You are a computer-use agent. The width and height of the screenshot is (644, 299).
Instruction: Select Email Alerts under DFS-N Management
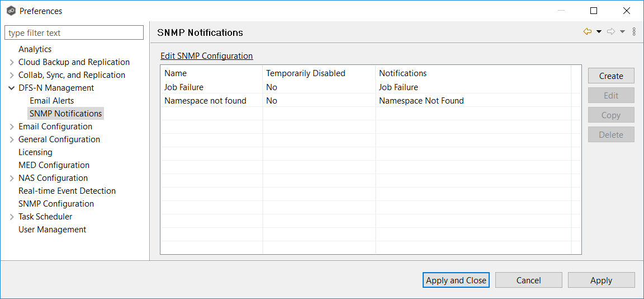coord(51,101)
